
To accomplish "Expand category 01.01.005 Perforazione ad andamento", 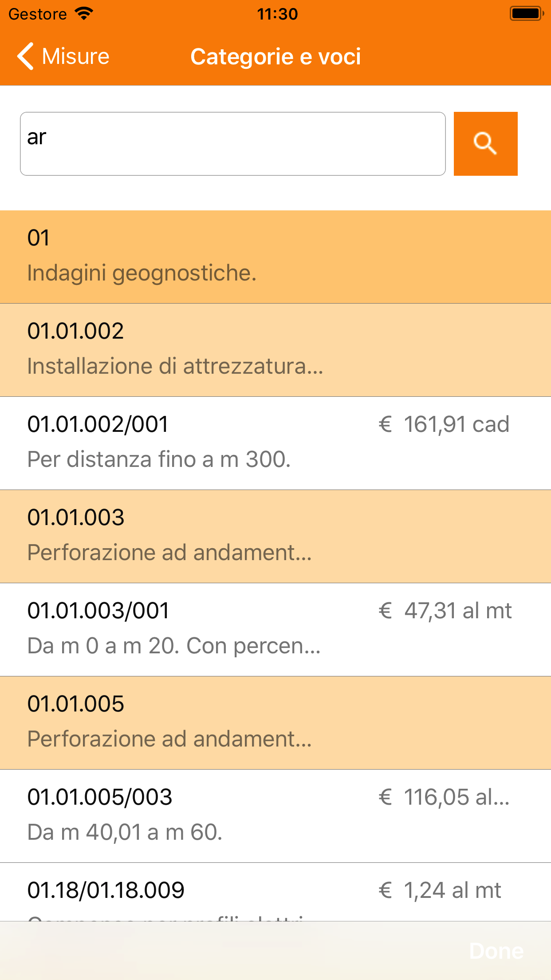I will click(275, 723).
